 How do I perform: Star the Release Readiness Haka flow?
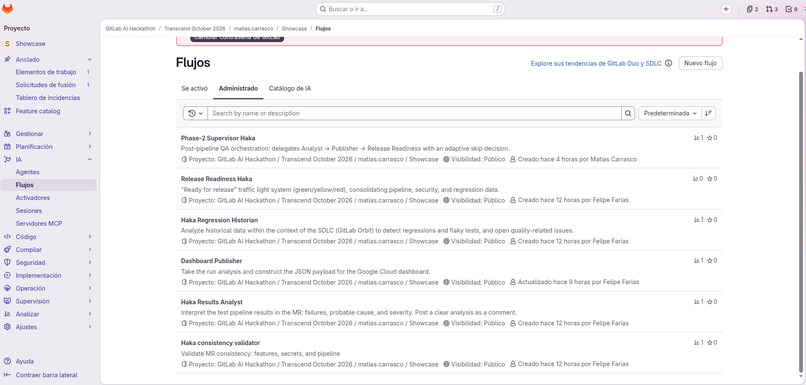712,179
